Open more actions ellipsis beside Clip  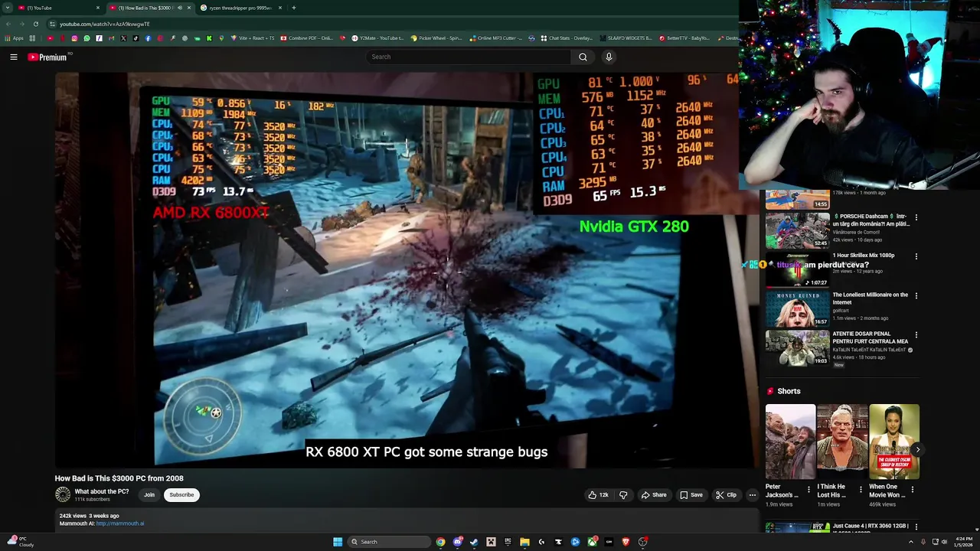(753, 495)
